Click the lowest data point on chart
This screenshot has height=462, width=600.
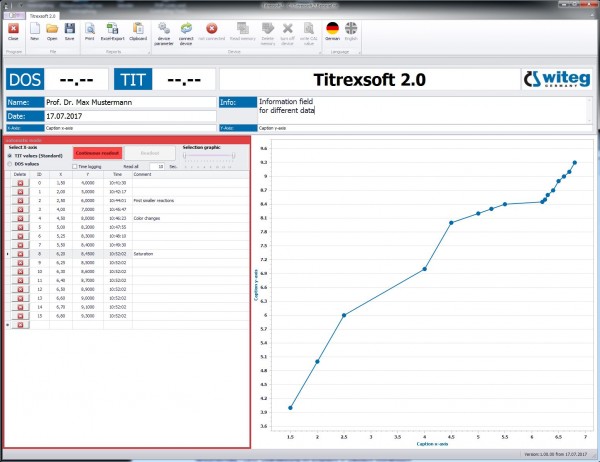(290, 408)
